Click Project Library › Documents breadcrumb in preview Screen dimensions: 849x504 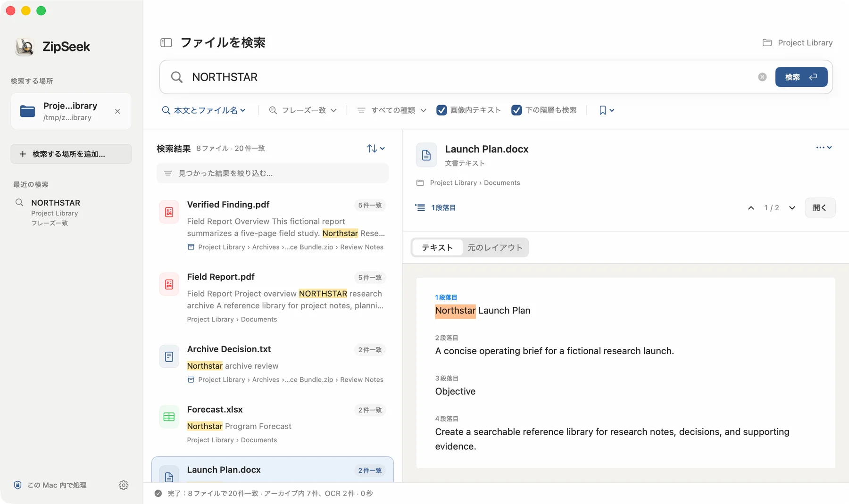474,183
